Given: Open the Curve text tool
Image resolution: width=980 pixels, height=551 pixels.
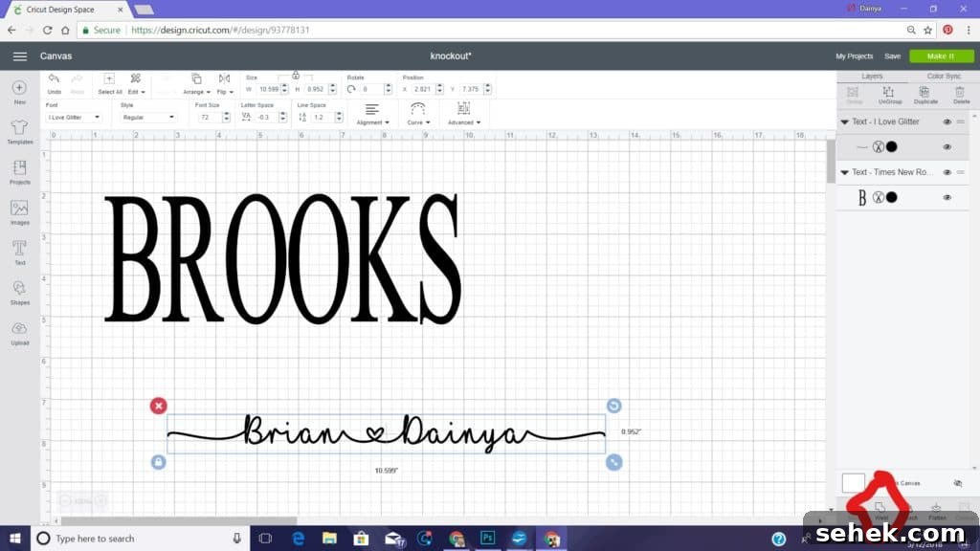Looking at the screenshot, I should coord(418,114).
